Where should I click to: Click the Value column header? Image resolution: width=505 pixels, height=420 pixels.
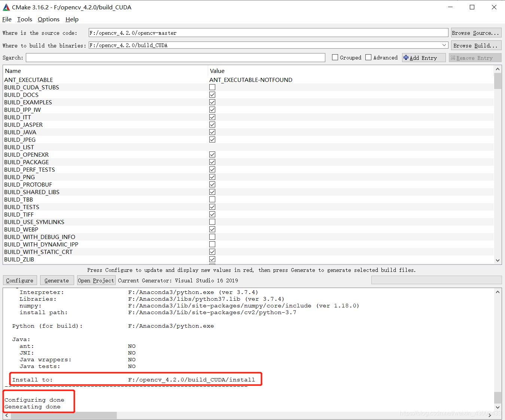click(x=351, y=71)
